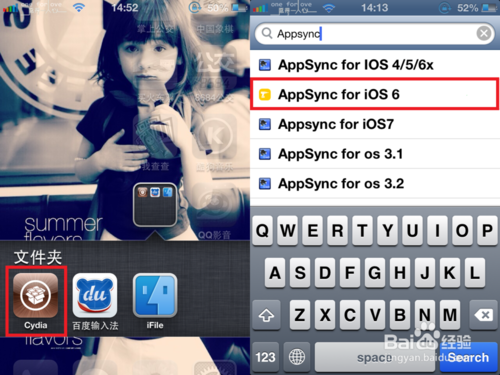Select Appsync for iOS7 result
The image size is (500, 375).
point(375,124)
